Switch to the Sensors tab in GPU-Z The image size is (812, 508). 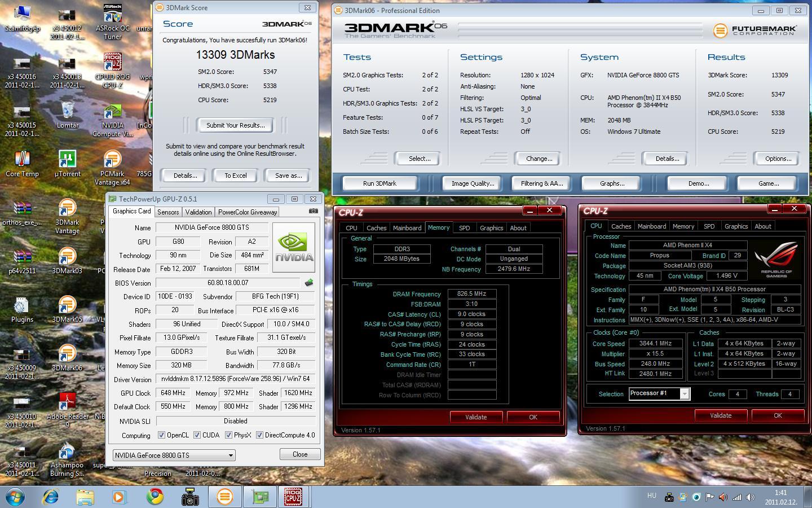point(168,212)
